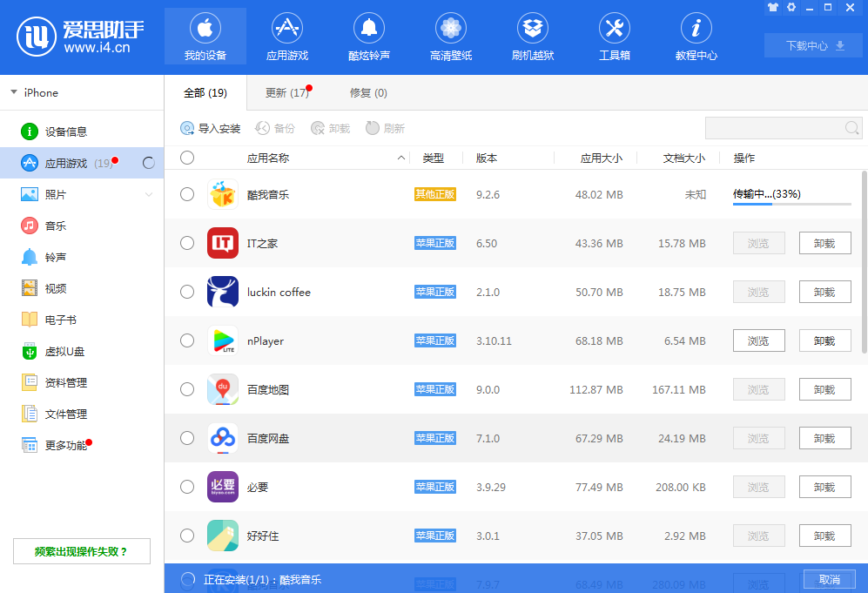Expand the 照片 sidebar chevron
This screenshot has height=593, width=868.
(148, 194)
